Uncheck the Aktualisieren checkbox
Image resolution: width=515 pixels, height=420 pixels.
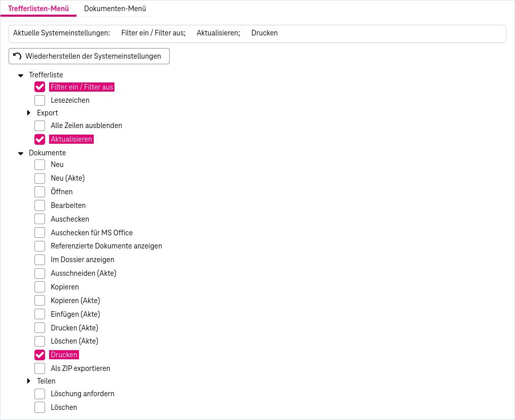tap(39, 139)
